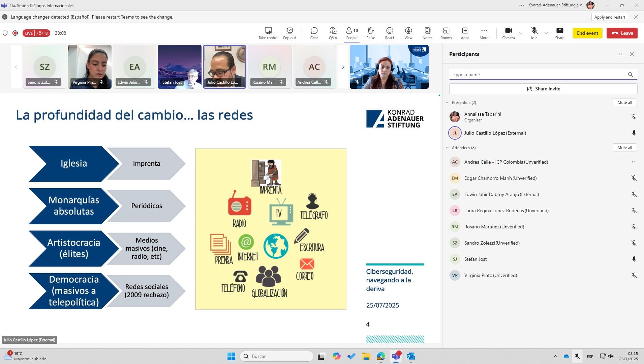The image size is (644, 364).
Task: Open the More actions menu
Action: point(484,33)
